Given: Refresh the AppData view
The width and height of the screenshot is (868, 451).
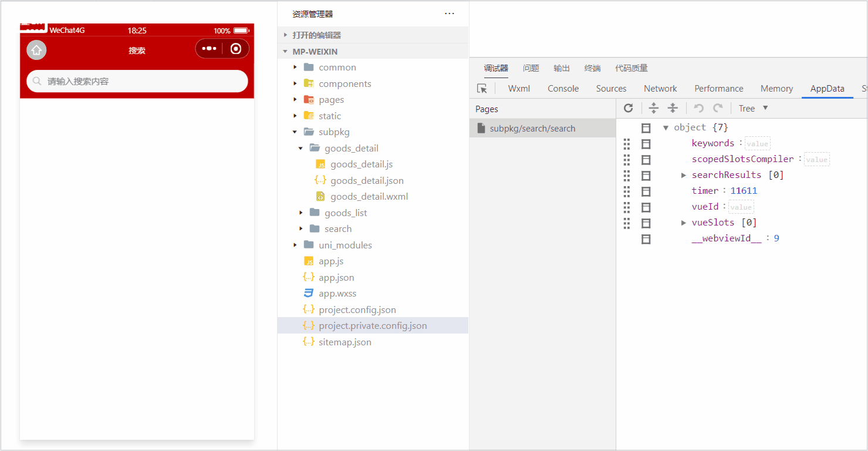Looking at the screenshot, I should click(629, 108).
